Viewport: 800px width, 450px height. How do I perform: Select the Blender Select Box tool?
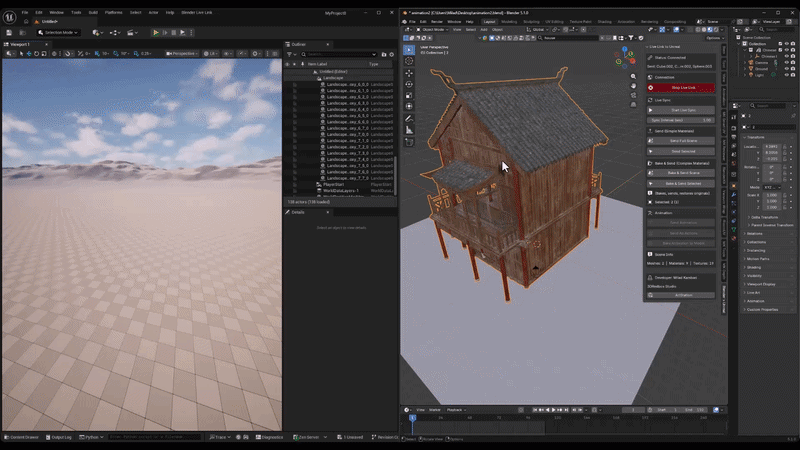coord(409,50)
